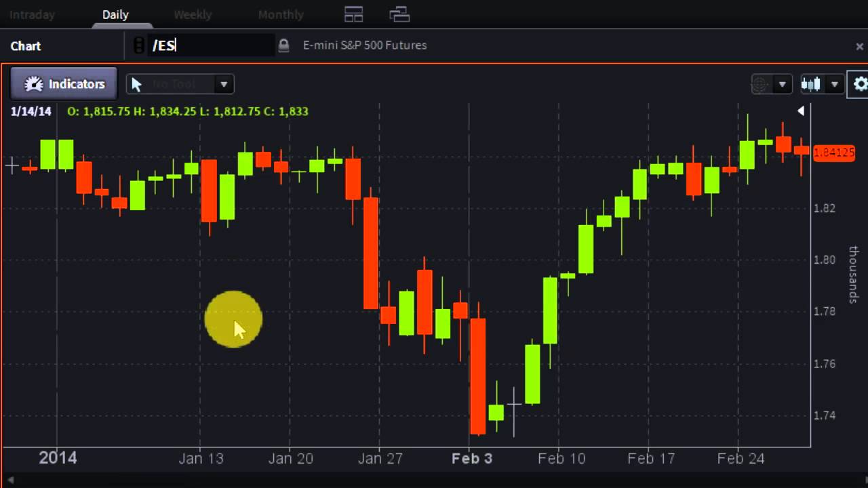
Task: Switch to the Monthly tab
Action: pyautogui.click(x=281, y=14)
